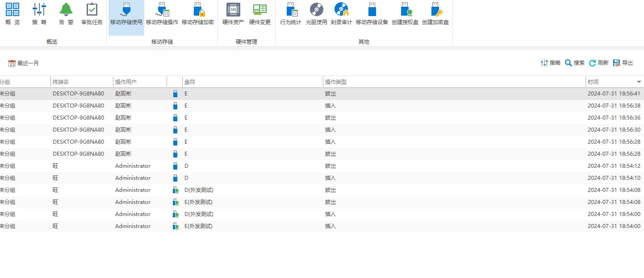Select 移动存储操作 ribbon tool
Image resolution: width=644 pixels, height=278 pixels.
click(162, 14)
